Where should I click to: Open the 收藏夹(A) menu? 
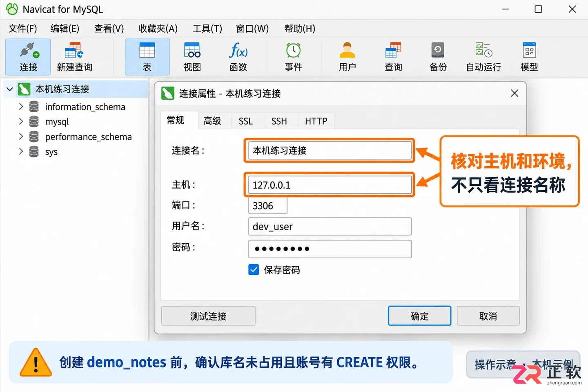click(158, 29)
